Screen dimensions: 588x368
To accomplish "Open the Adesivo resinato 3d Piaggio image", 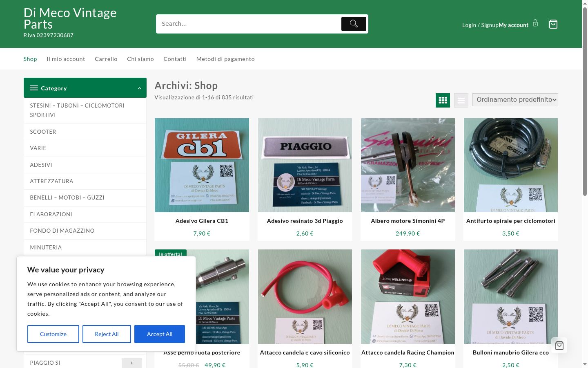I will 305,165.
